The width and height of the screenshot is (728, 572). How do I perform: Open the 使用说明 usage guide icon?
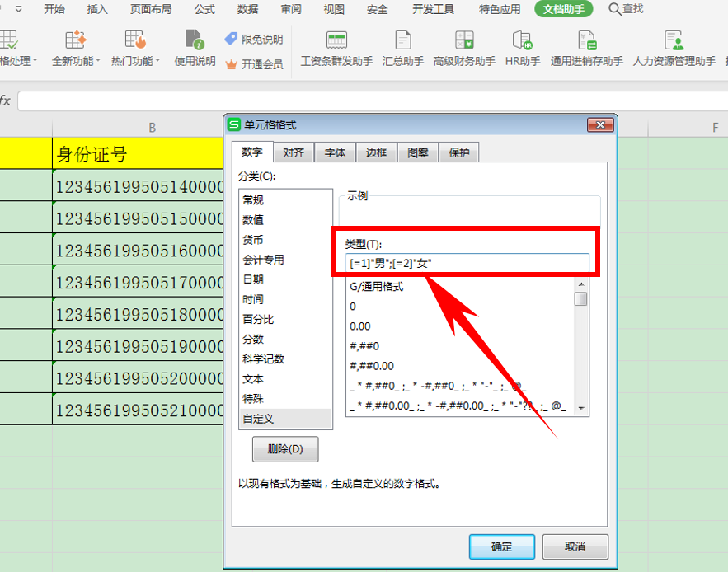click(x=195, y=40)
